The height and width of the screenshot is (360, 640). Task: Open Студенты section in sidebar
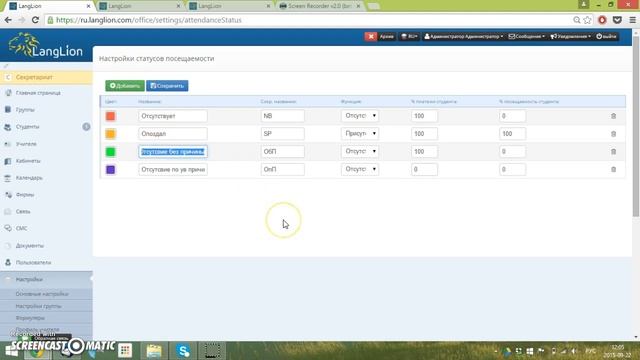[x=27, y=127]
